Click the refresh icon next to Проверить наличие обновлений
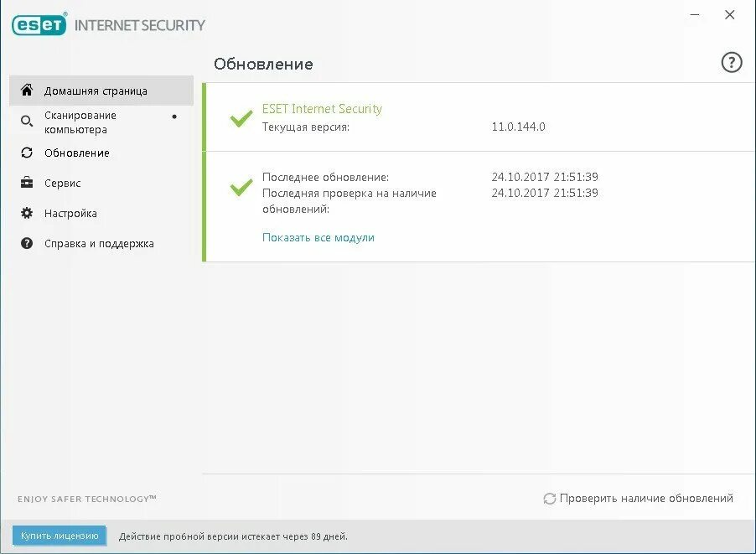The height and width of the screenshot is (554, 756). tap(549, 499)
